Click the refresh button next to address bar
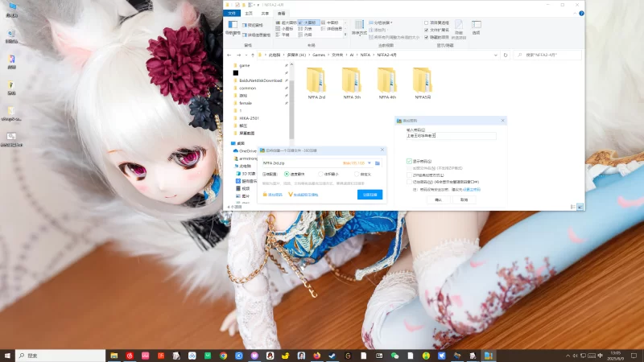This screenshot has height=362, width=644. 505,56
